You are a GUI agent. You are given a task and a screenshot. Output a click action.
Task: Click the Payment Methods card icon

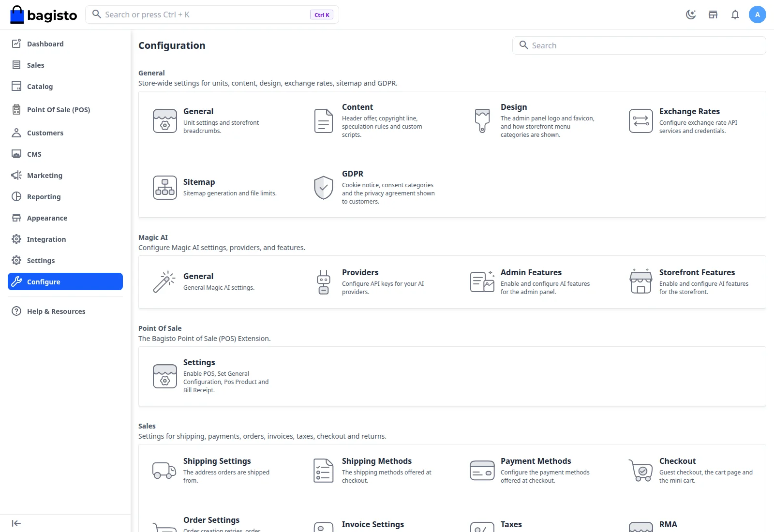point(482,471)
